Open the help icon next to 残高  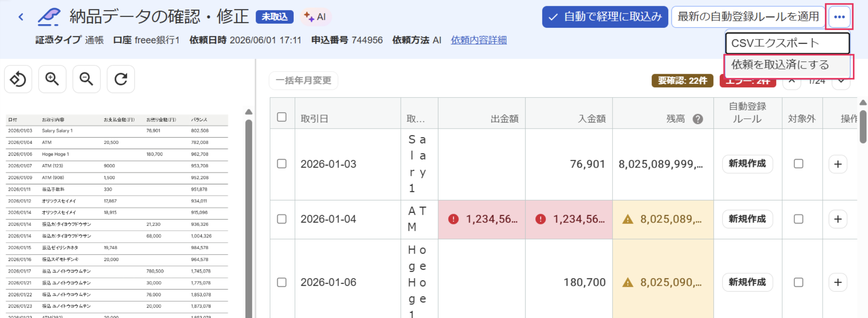(x=698, y=119)
